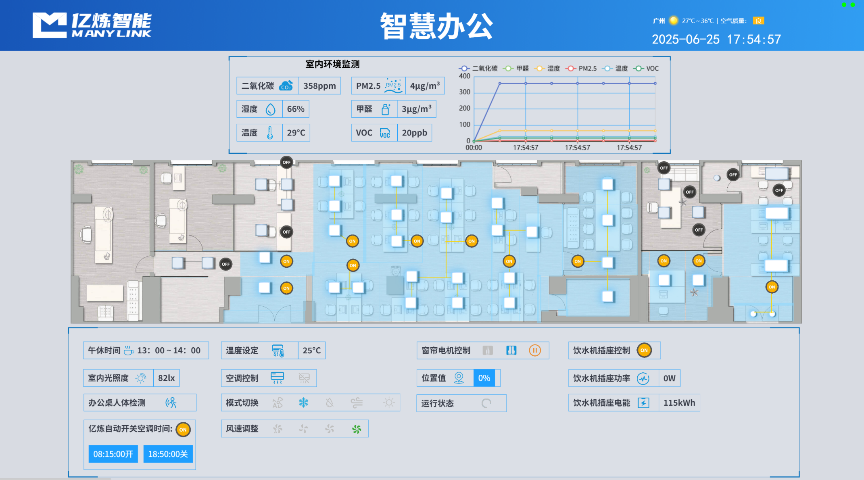Image resolution: width=864 pixels, height=480 pixels.
Task: Click the 3μg/m³ 甲醛 reading
Action: coord(417,109)
